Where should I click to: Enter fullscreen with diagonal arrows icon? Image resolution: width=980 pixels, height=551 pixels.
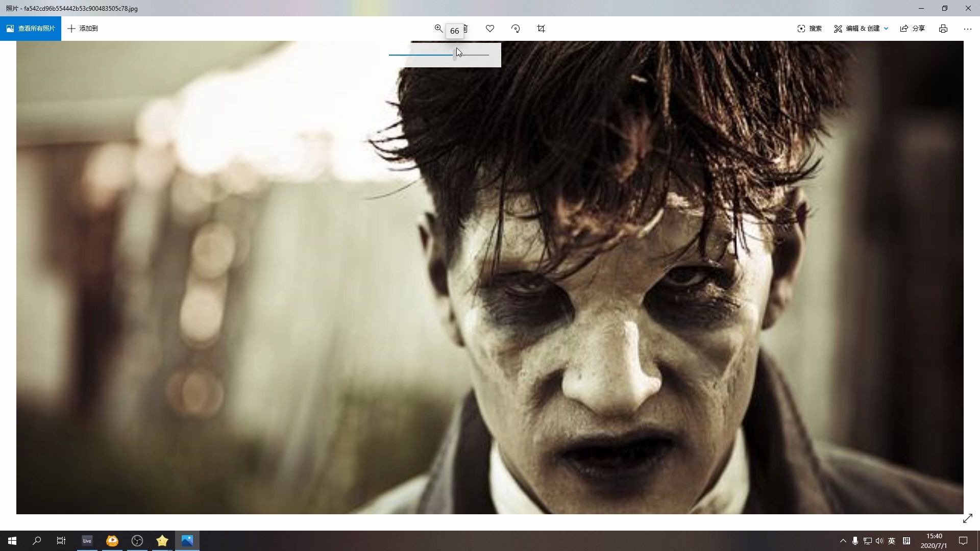click(967, 518)
